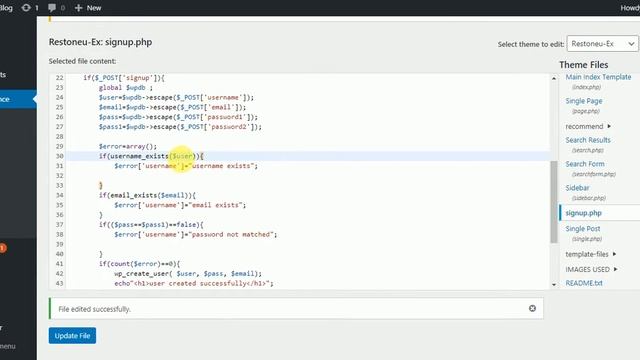Click line 41 count($error) check

click(139, 264)
